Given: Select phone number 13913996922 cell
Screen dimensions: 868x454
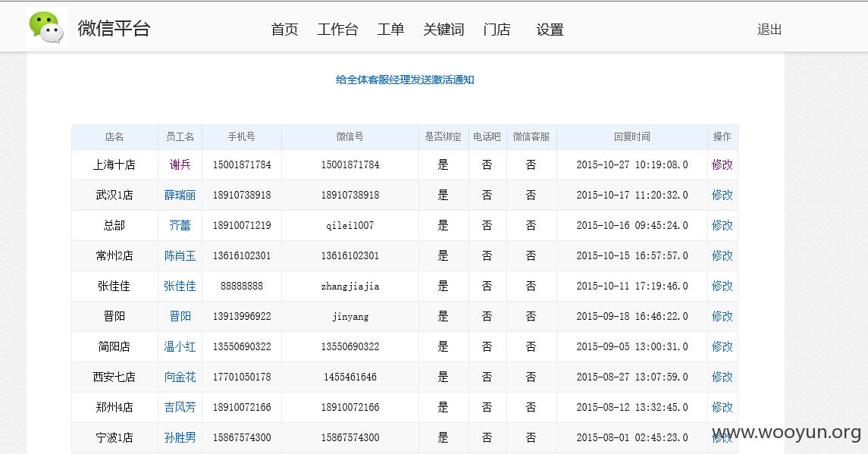Looking at the screenshot, I should (x=241, y=317).
